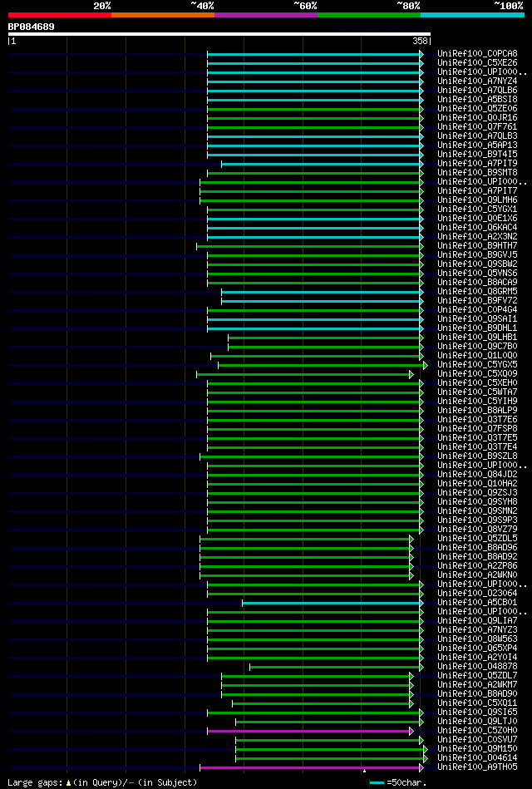This screenshot has height=789, width=532.
Task: Select the UniRef100_A2X3N2 label
Action: click(x=477, y=237)
